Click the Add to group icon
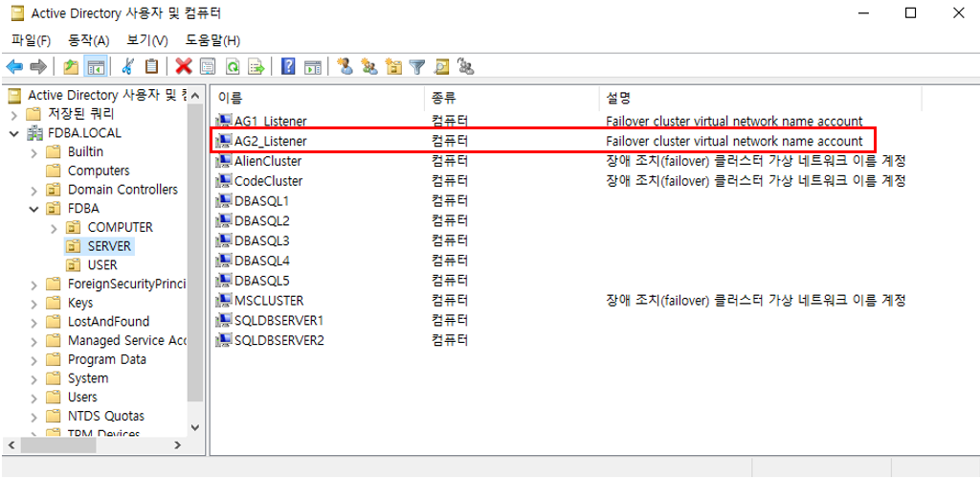The height and width of the screenshot is (479, 980). pos(465,66)
